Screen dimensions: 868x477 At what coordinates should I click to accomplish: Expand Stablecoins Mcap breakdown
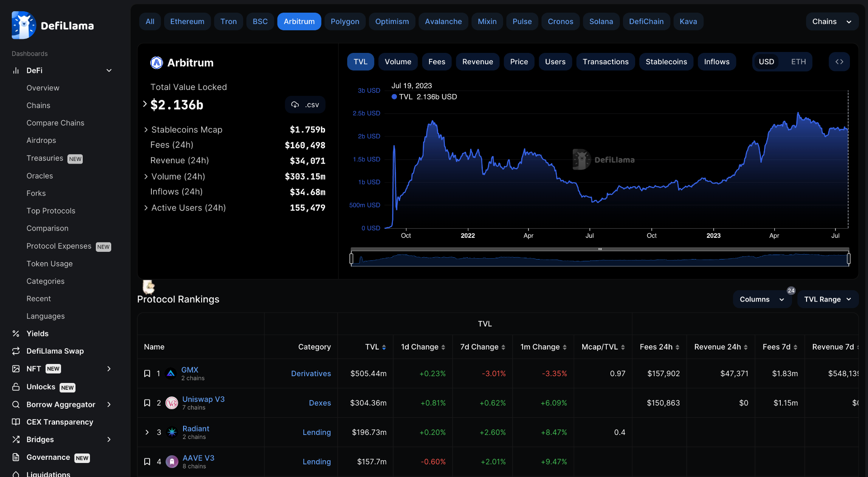(146, 130)
